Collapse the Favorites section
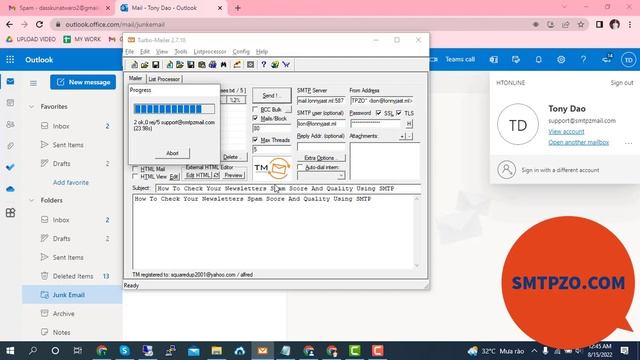 click(31, 107)
